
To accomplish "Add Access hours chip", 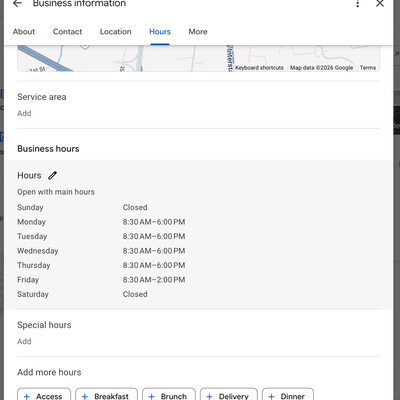I will click(x=44, y=395).
